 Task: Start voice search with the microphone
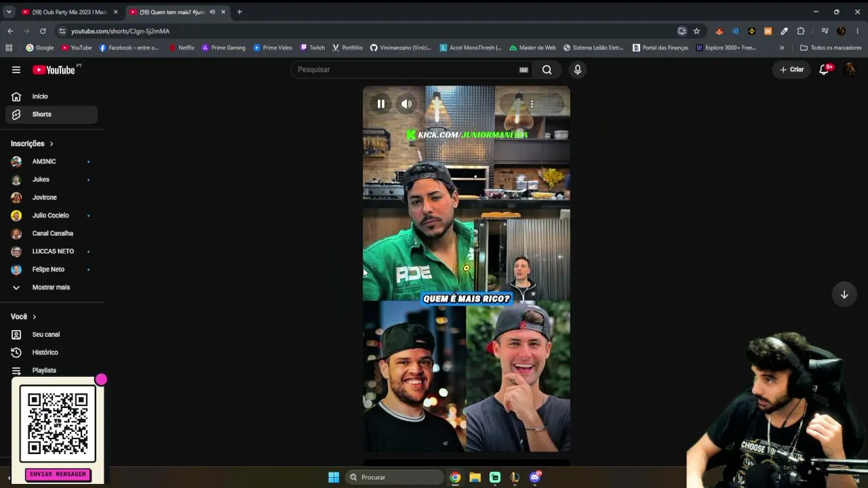click(x=578, y=70)
